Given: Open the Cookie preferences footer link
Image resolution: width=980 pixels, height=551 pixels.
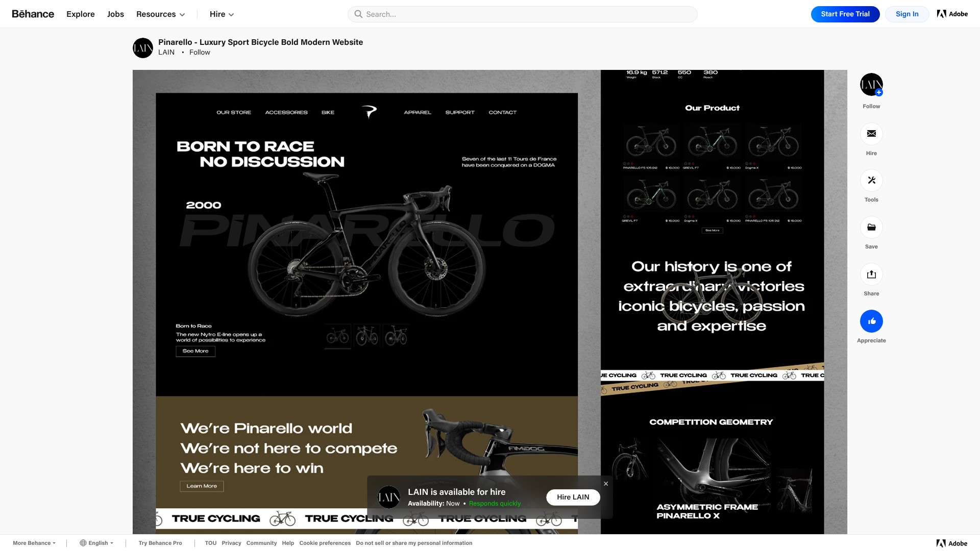Looking at the screenshot, I should coord(325,543).
